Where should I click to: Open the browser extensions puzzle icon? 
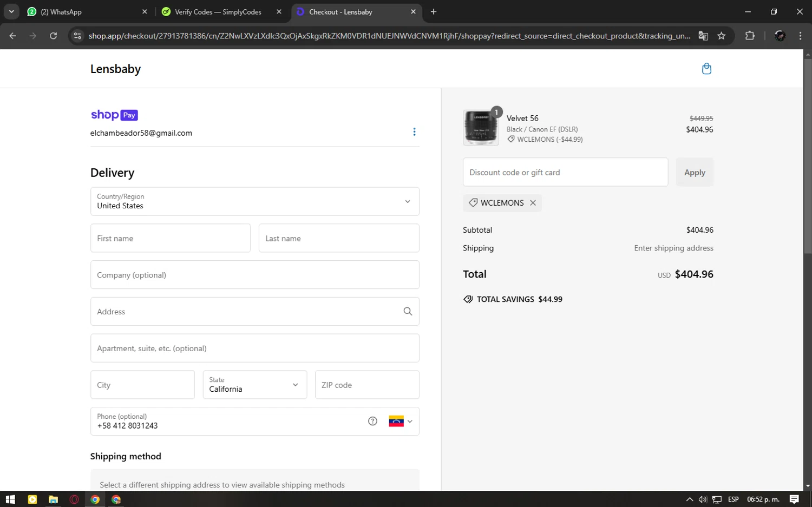coord(750,36)
